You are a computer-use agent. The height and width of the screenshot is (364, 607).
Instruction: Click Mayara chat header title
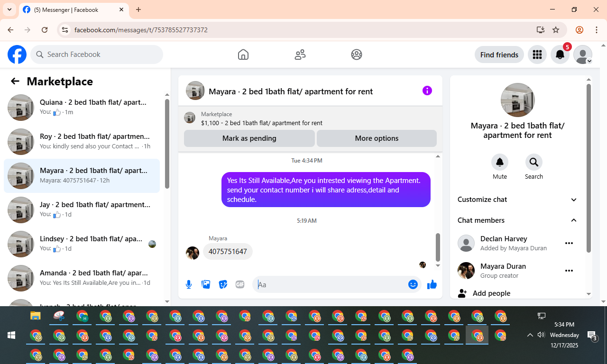tap(291, 91)
